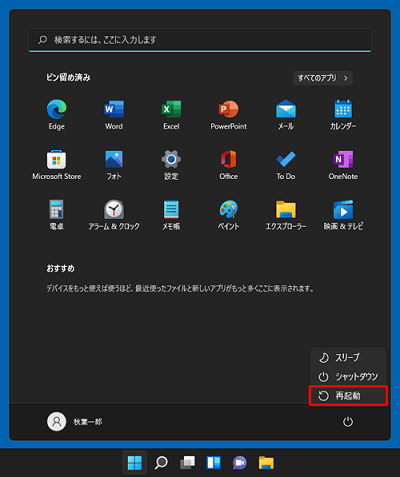
Task: Launch PowerPoint from the pinned grid
Action: tap(229, 115)
